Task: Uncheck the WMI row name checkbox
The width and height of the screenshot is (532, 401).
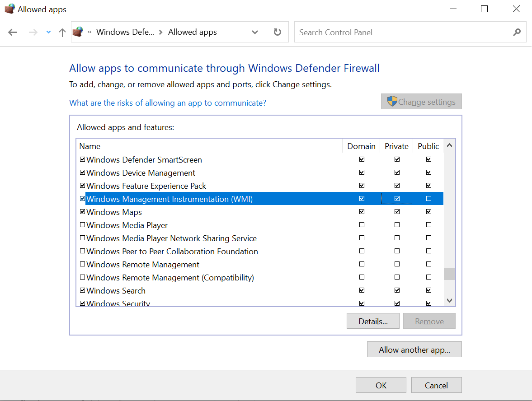Action: click(x=82, y=199)
